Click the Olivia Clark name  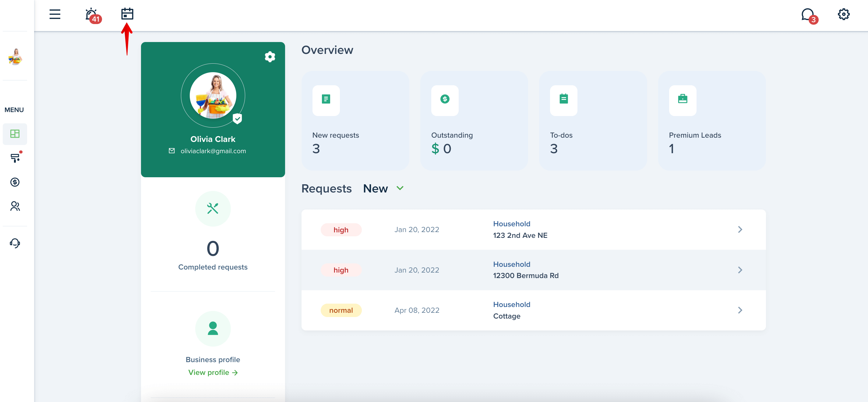213,139
